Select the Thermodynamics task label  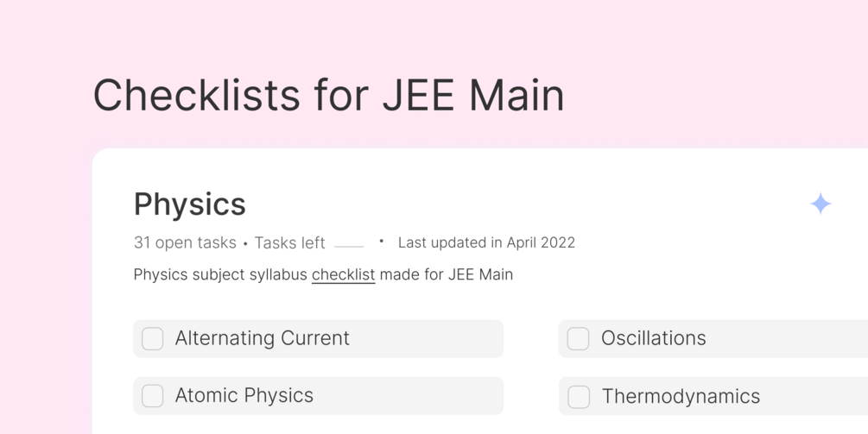(681, 396)
